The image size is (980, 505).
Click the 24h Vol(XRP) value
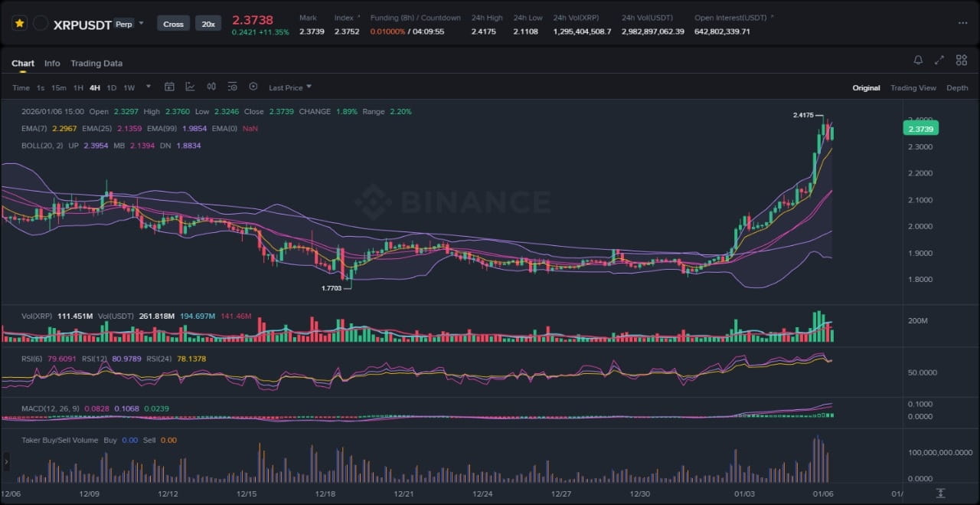tap(582, 31)
